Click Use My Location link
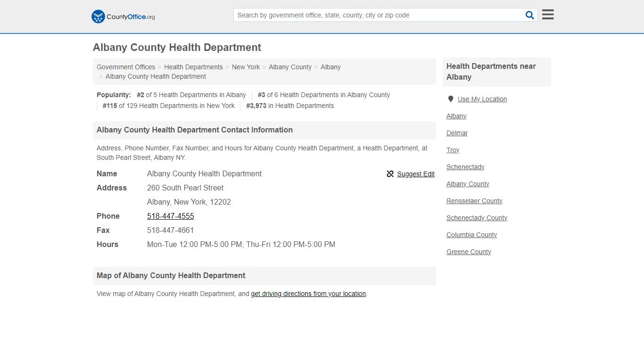 click(x=482, y=99)
